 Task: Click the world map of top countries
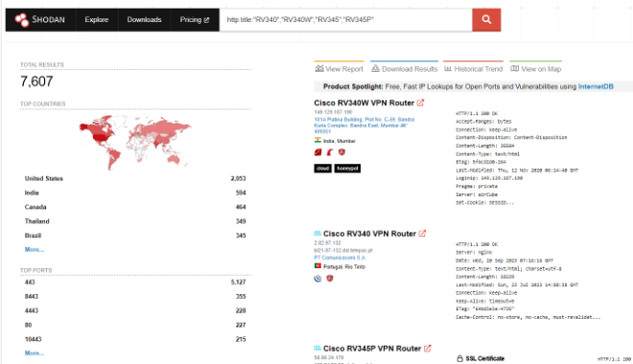point(135,142)
